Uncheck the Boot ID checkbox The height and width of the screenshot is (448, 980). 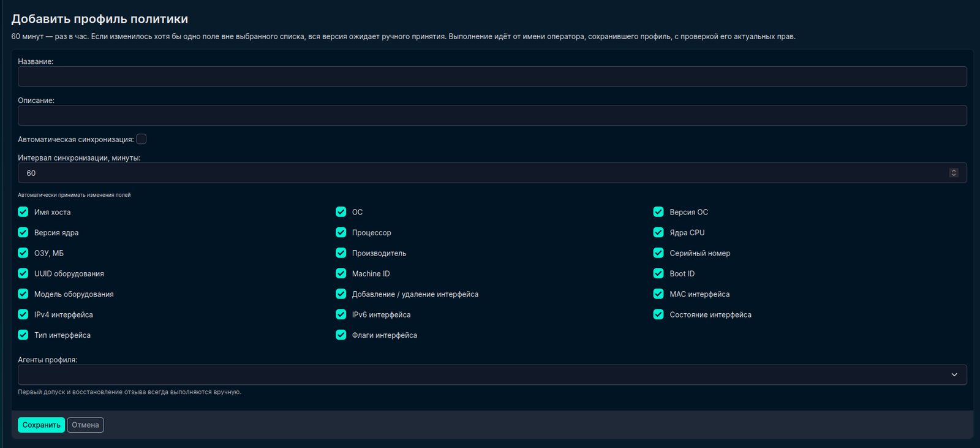658,273
